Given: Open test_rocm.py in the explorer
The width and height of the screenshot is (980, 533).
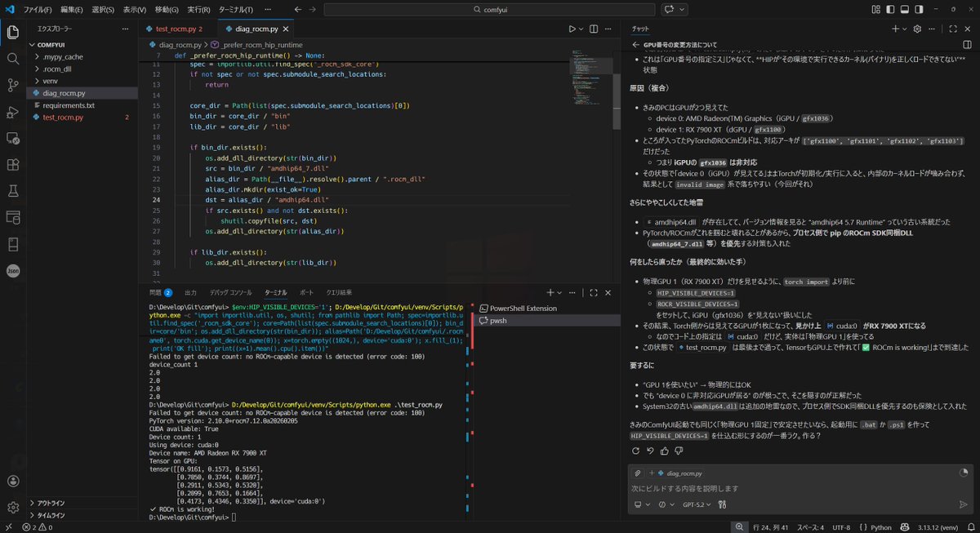Looking at the screenshot, I should click(x=81, y=117).
